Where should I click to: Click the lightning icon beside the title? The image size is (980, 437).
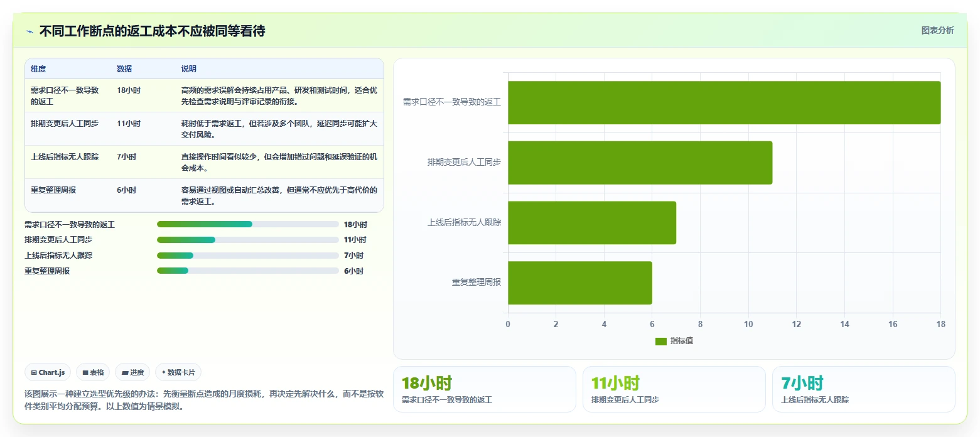click(30, 31)
